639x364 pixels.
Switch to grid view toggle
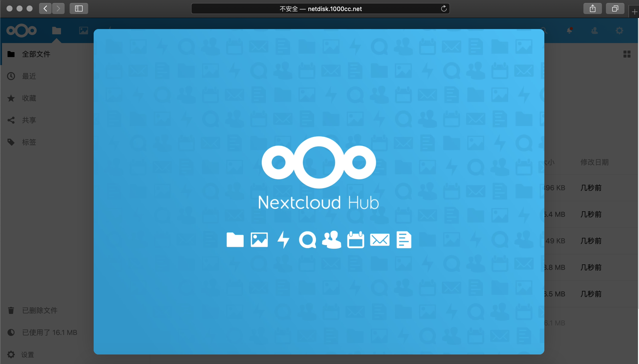[x=627, y=54]
